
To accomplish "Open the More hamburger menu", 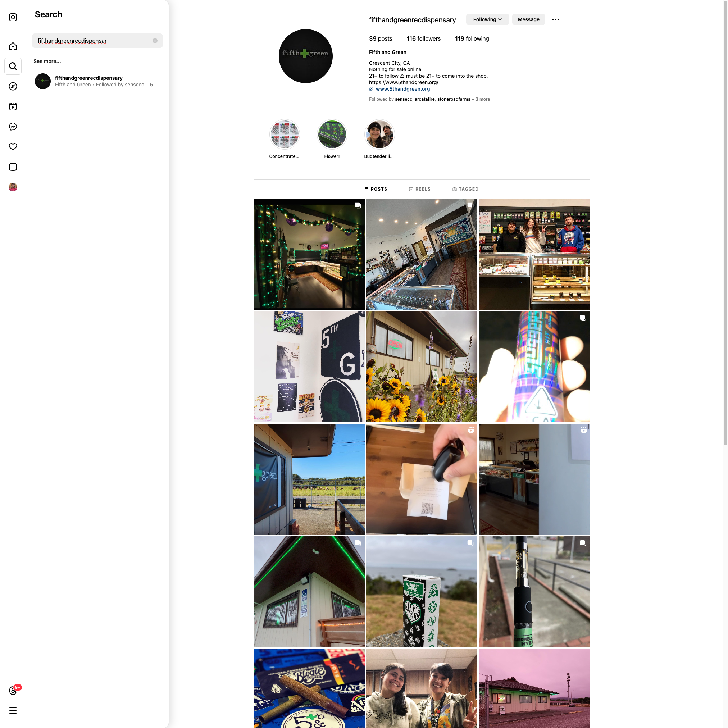I will click(x=13, y=711).
